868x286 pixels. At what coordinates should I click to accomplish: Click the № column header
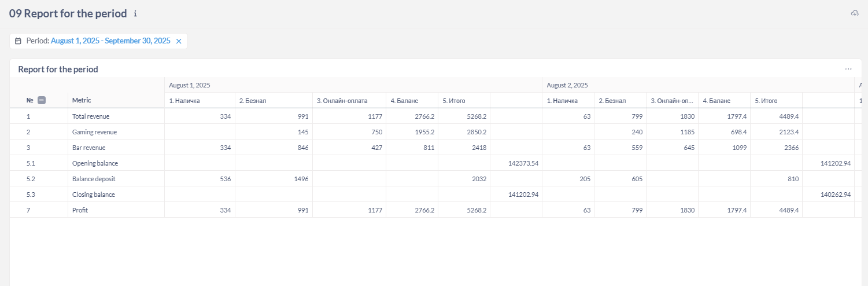click(29, 100)
